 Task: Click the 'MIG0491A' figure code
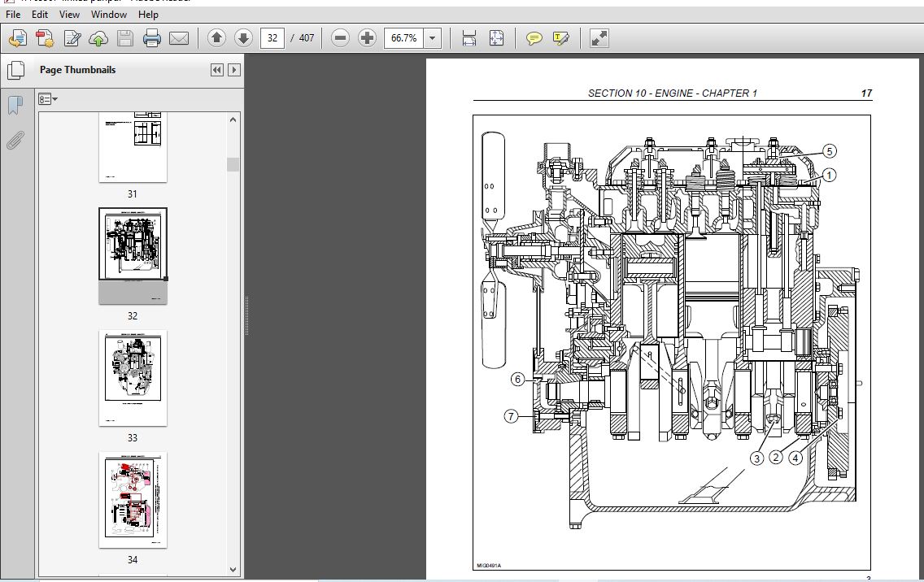point(489,566)
